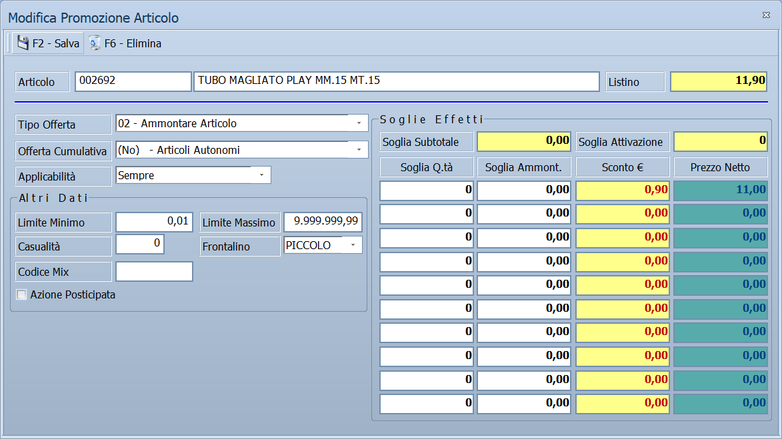Click the Soglia Attivazione value field
782x439 pixels.
(x=720, y=142)
